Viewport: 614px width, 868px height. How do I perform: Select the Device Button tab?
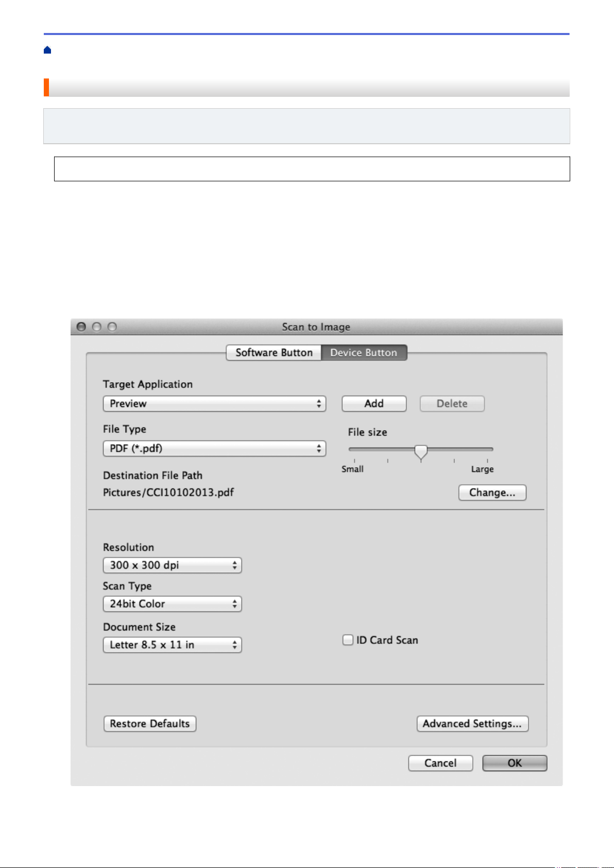pyautogui.click(x=364, y=352)
